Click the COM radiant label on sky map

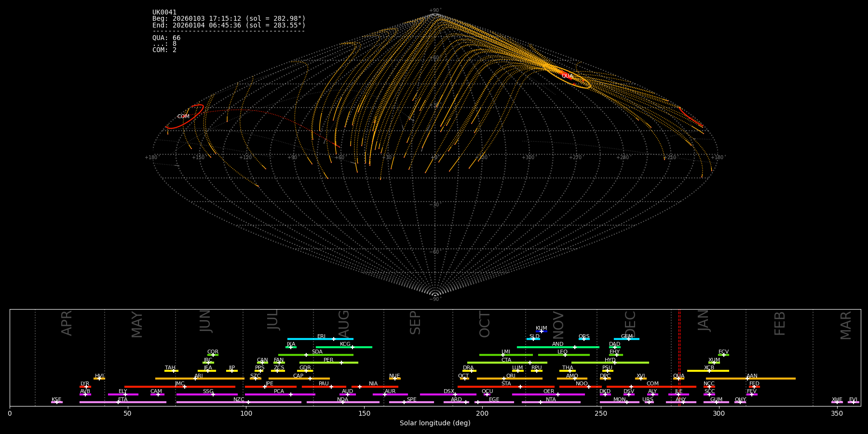coord(183,117)
